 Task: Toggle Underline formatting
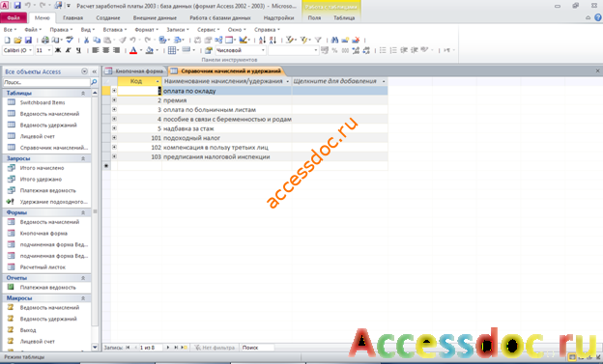point(78,50)
